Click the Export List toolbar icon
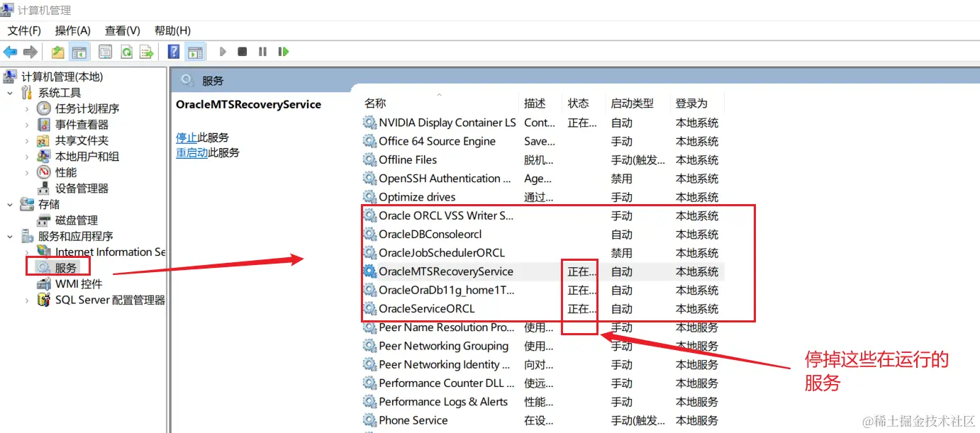The image size is (980, 433). point(147,52)
